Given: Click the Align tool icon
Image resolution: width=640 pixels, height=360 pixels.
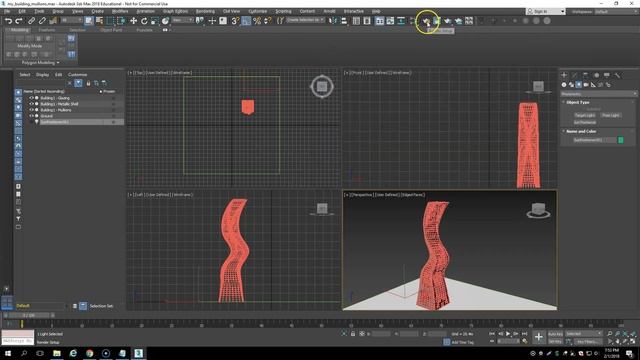Looking at the screenshot, I should pos(344,21).
